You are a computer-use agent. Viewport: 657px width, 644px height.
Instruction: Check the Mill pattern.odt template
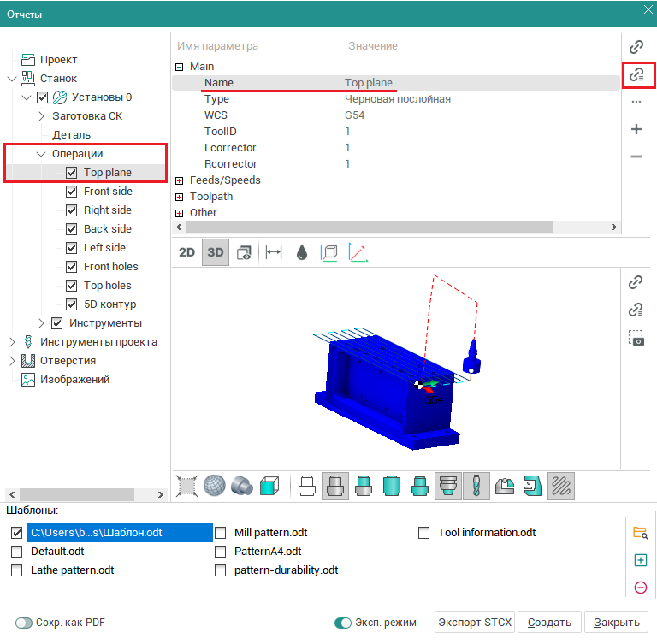221,533
